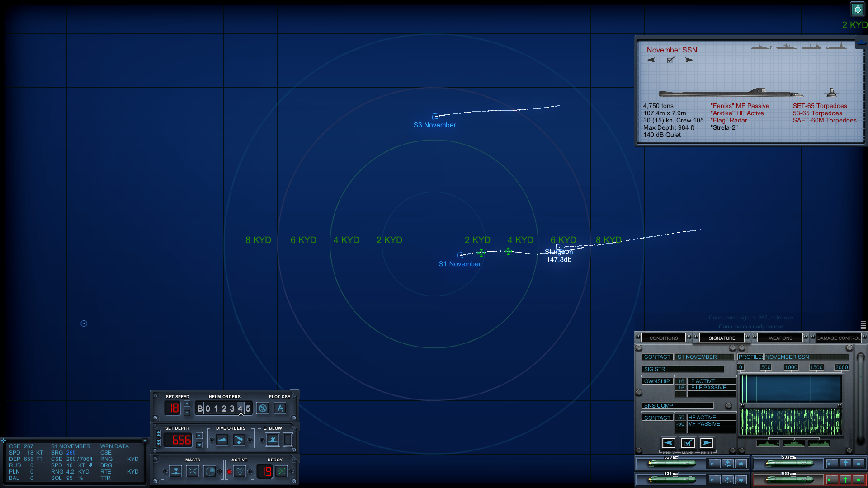This screenshot has width=868, height=488.
Task: Show next signature profile with NEXT arrow
Action: [707, 443]
